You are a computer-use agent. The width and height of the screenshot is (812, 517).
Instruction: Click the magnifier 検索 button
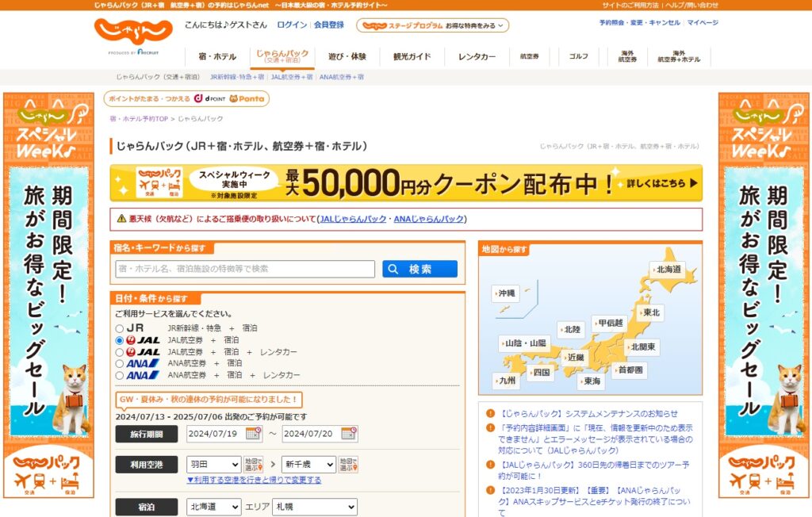point(419,269)
